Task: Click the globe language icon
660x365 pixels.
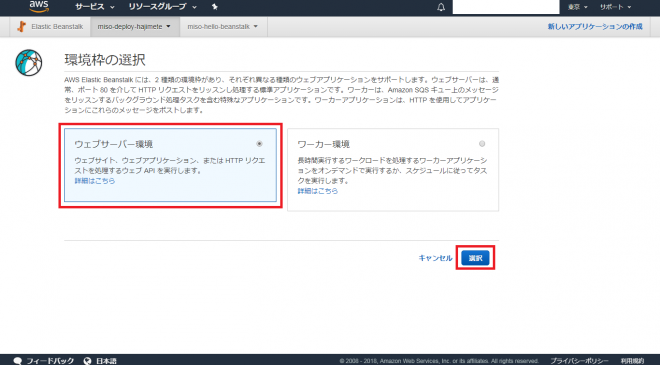Action: [88, 361]
